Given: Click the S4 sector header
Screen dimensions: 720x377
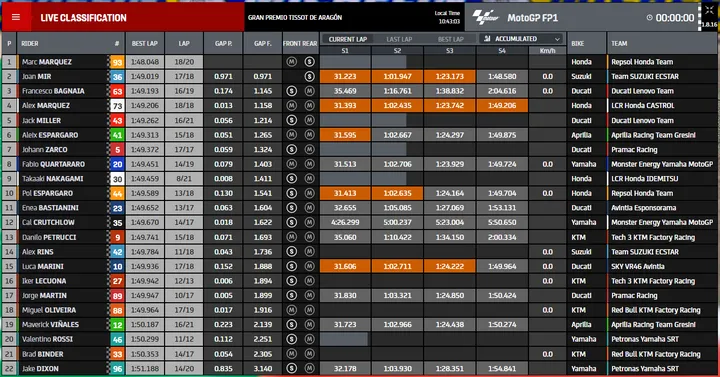Looking at the screenshot, I should click(x=502, y=51).
